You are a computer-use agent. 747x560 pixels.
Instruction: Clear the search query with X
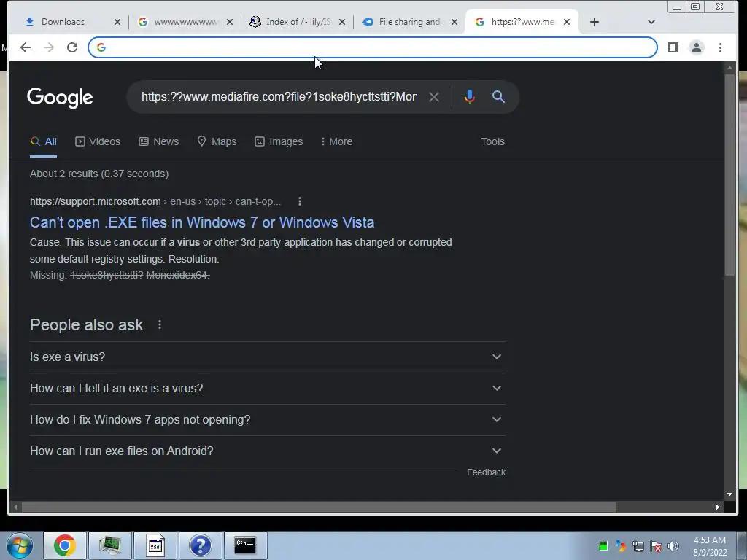[433, 97]
